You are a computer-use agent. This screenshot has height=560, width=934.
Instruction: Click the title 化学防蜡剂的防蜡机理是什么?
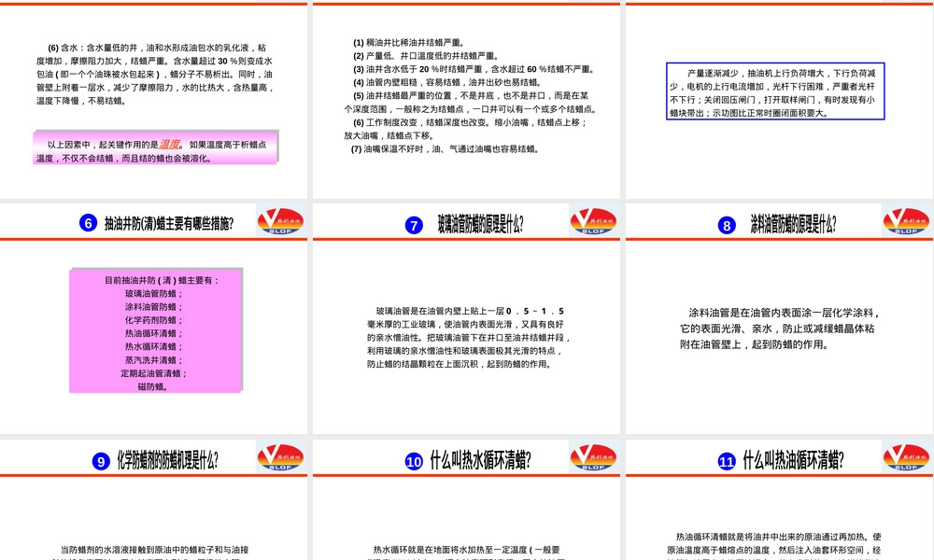click(168, 460)
